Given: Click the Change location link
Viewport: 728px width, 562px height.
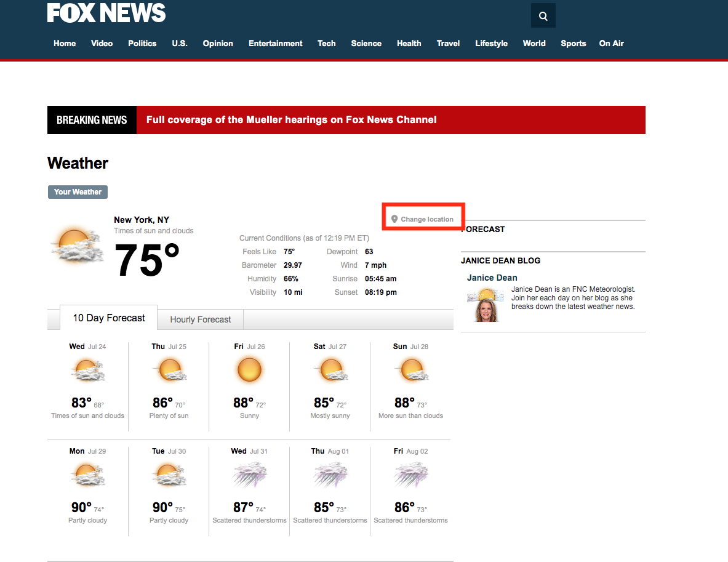Looking at the screenshot, I should coord(427,219).
